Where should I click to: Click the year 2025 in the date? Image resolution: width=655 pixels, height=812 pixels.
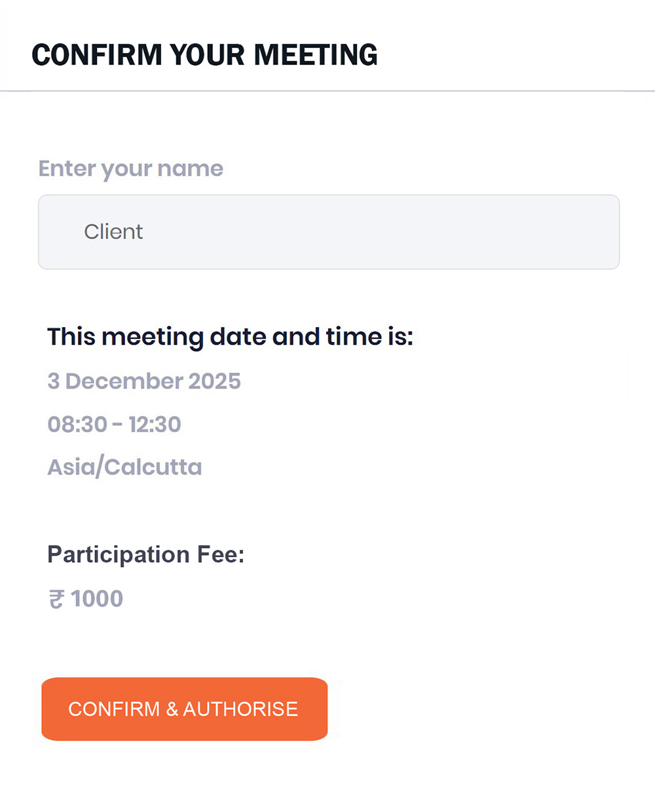click(x=214, y=381)
